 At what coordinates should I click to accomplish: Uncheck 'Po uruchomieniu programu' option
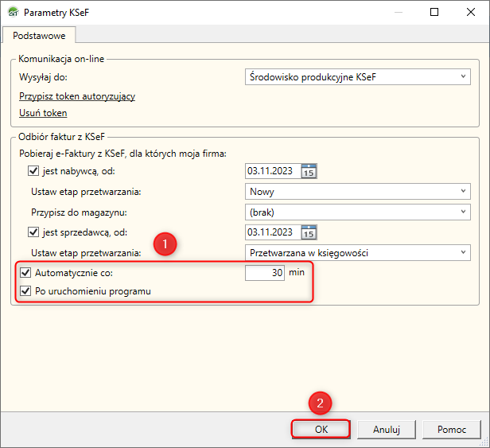25,291
